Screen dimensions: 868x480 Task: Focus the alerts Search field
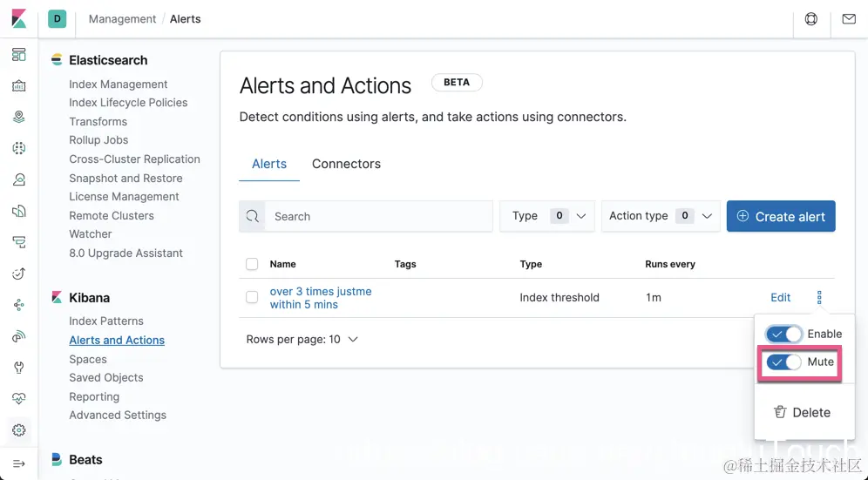tap(378, 216)
